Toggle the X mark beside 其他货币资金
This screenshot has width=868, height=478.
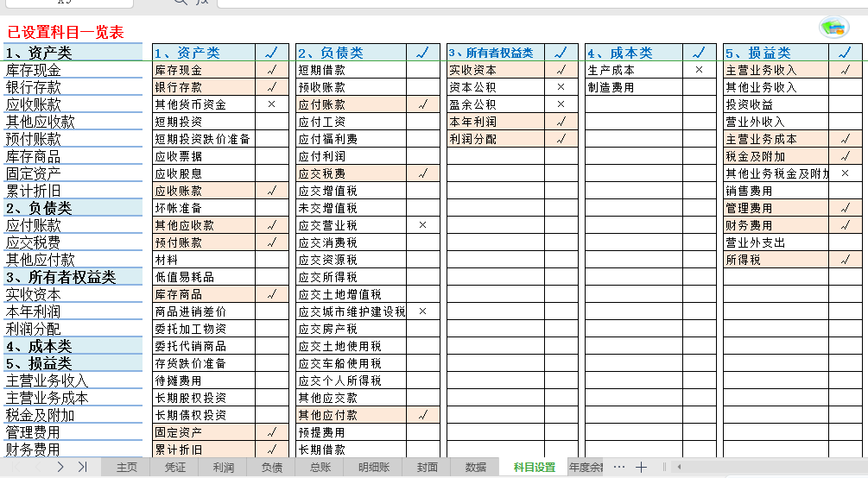click(272, 104)
